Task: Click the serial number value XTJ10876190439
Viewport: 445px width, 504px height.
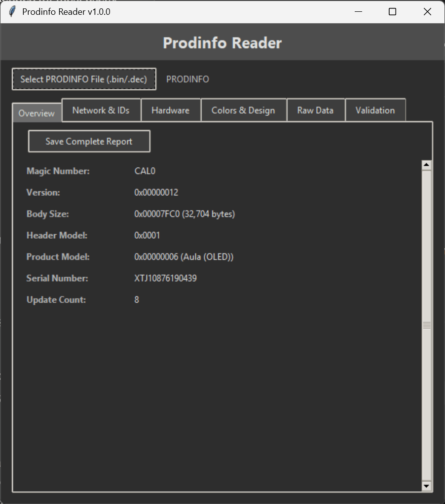Action: pos(165,278)
